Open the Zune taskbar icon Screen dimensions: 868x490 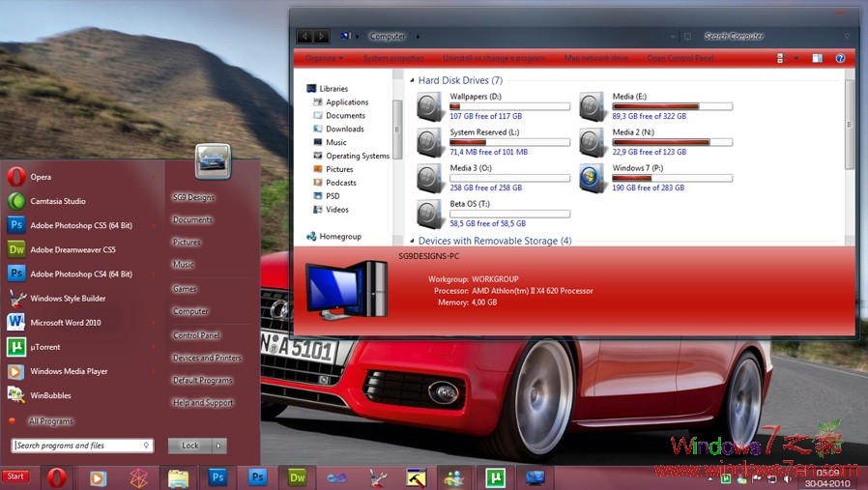(138, 477)
